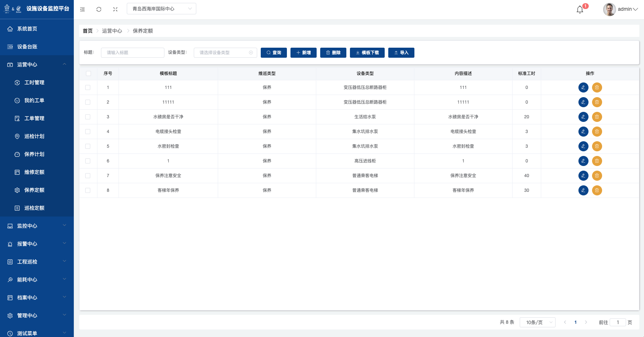This screenshot has height=337, width=644.
Task: Expand the 监控中心 sidebar menu
Action: (37, 226)
